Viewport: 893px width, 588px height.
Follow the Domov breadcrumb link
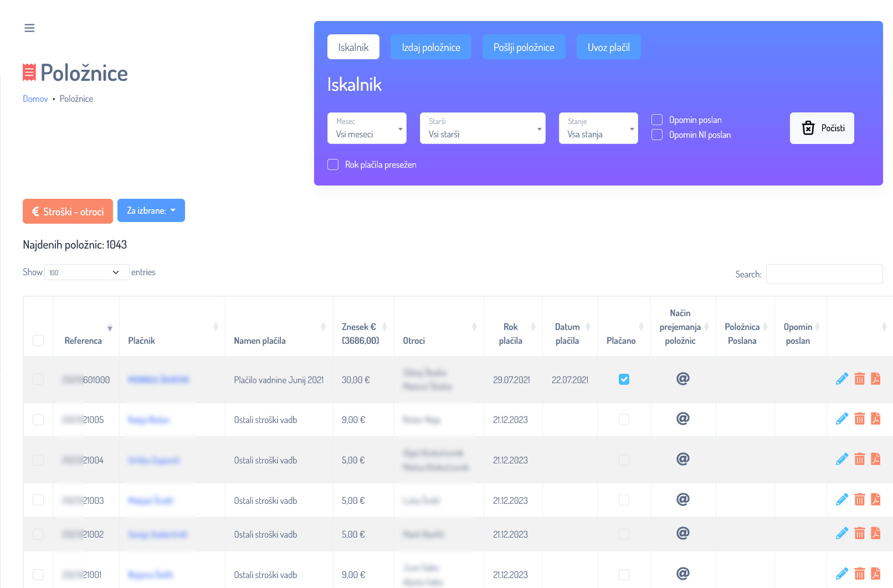35,99
